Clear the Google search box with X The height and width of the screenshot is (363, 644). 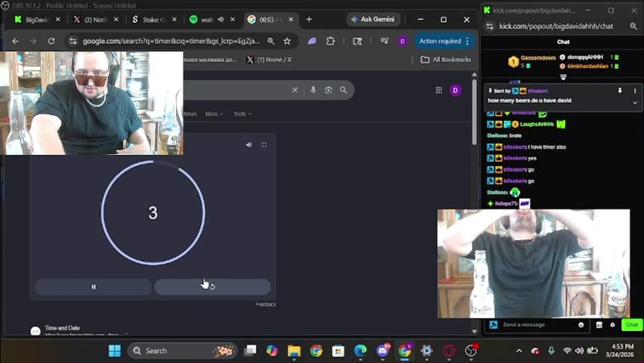click(x=295, y=90)
